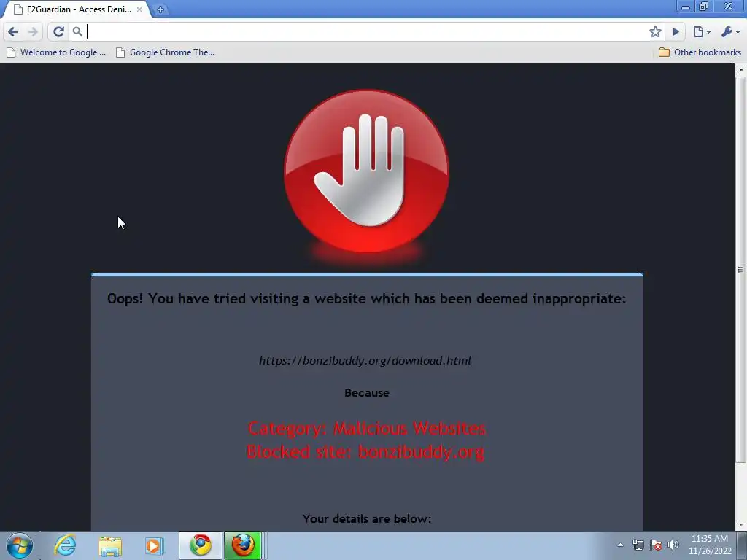Open Google Chrome Themes bookmark
The height and width of the screenshot is (560, 747).
[166, 52]
